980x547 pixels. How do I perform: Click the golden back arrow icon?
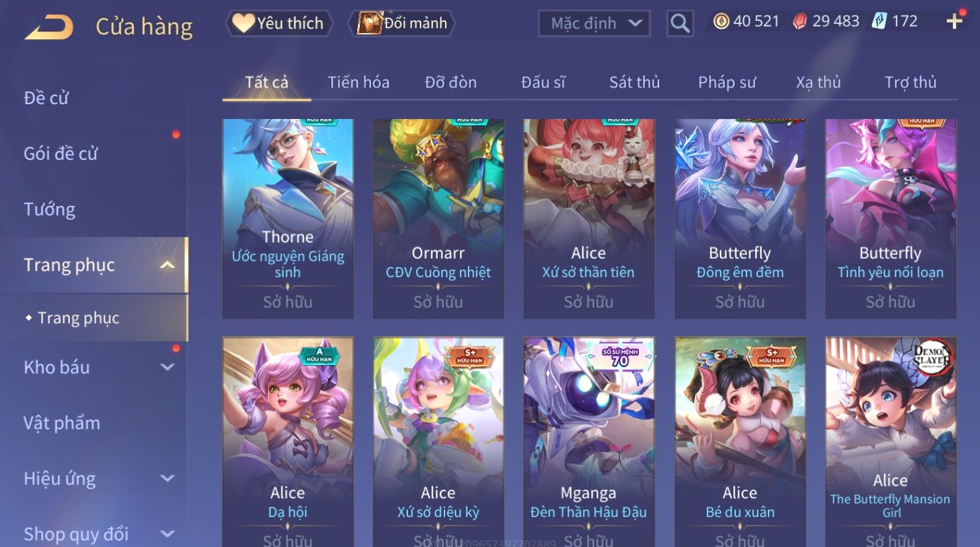[x=49, y=27]
